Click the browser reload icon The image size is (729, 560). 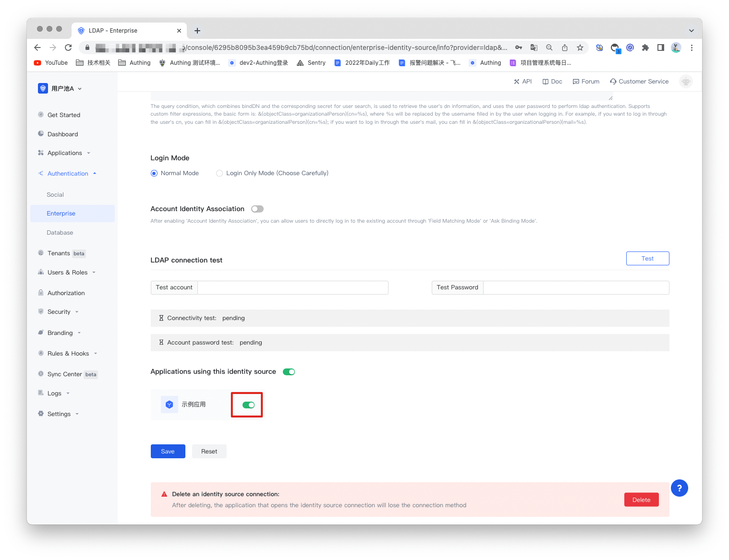pyautogui.click(x=68, y=48)
